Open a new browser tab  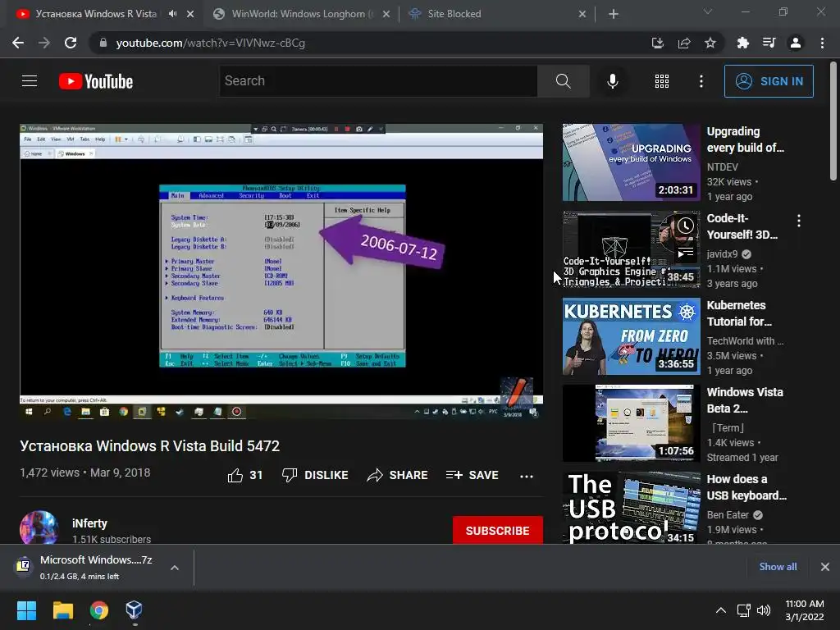pyautogui.click(x=614, y=14)
